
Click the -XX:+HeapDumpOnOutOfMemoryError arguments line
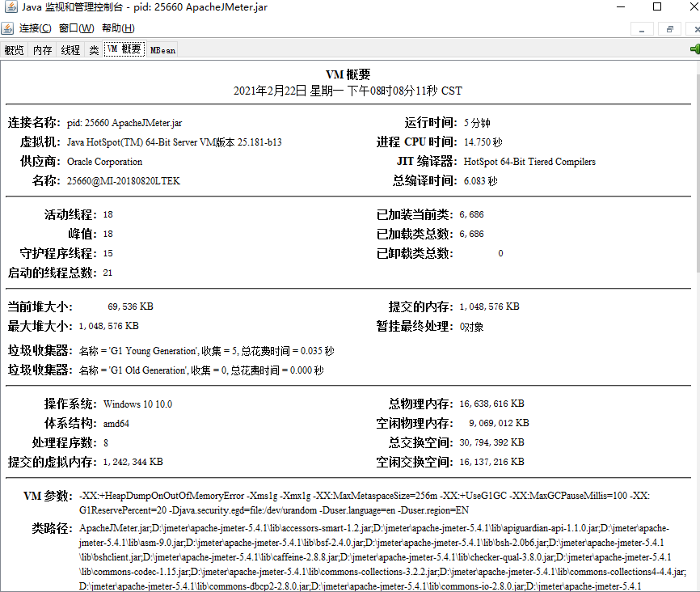click(x=365, y=503)
